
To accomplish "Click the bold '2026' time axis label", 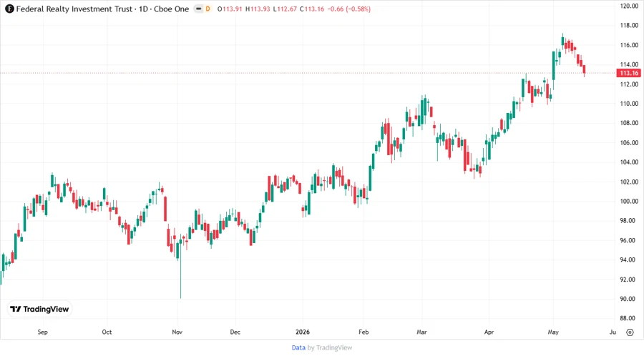I will (303, 332).
